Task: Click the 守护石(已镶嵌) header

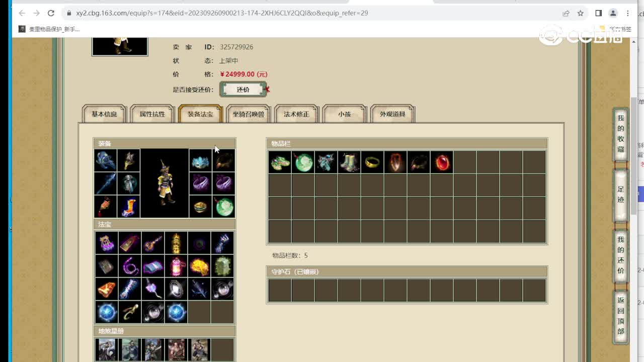Action: pyautogui.click(x=407, y=272)
